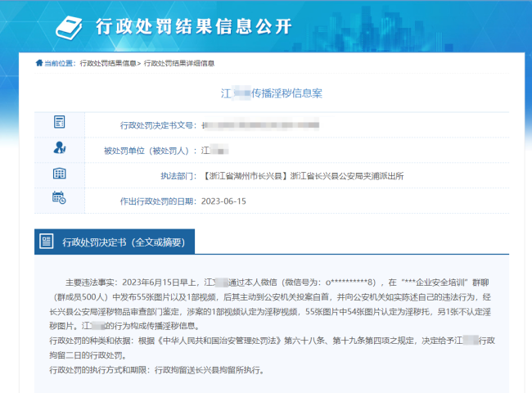Click the document icon in 行政处罚决定书 header

click(x=47, y=242)
